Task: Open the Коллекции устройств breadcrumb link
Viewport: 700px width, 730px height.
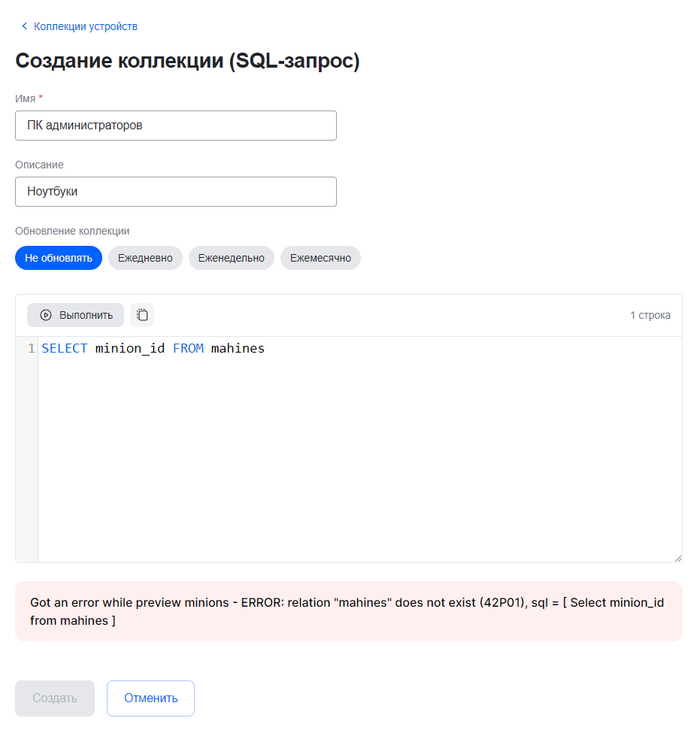Action: [x=85, y=26]
